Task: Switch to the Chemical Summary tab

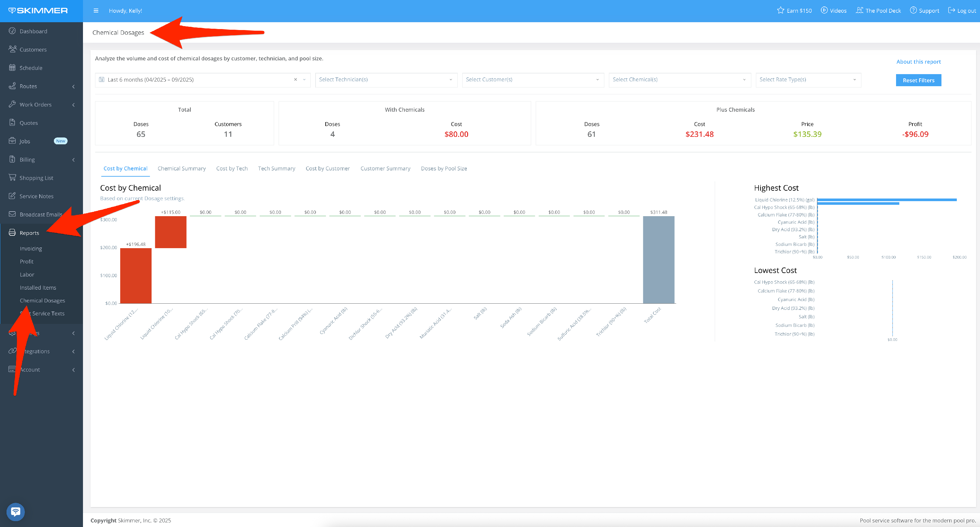Action: (182, 168)
